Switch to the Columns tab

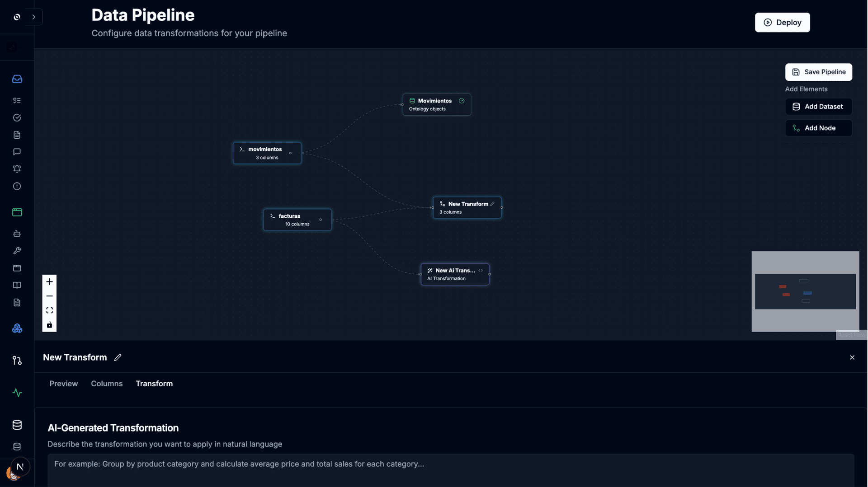pyautogui.click(x=107, y=384)
